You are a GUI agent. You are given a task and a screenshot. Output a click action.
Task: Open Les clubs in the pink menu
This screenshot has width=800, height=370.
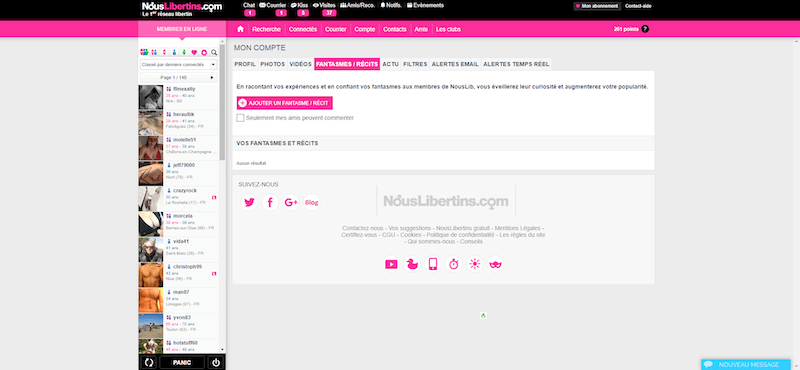448,29
